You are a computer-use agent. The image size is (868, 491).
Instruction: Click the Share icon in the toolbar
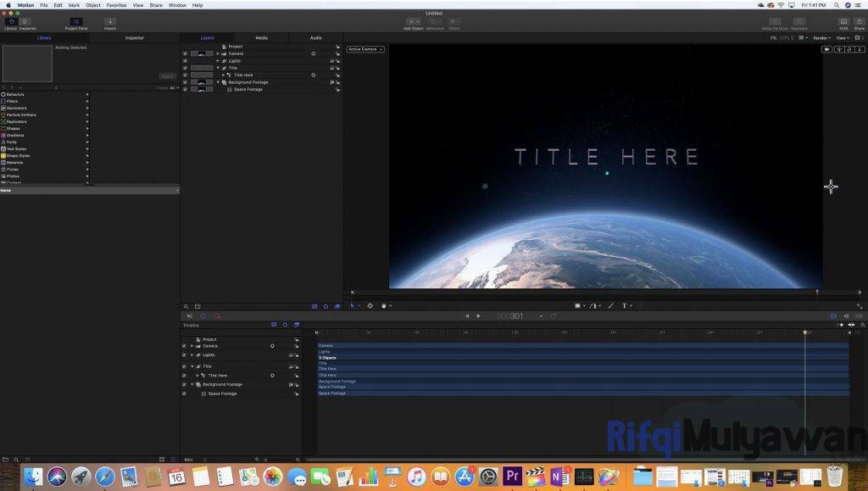click(860, 22)
